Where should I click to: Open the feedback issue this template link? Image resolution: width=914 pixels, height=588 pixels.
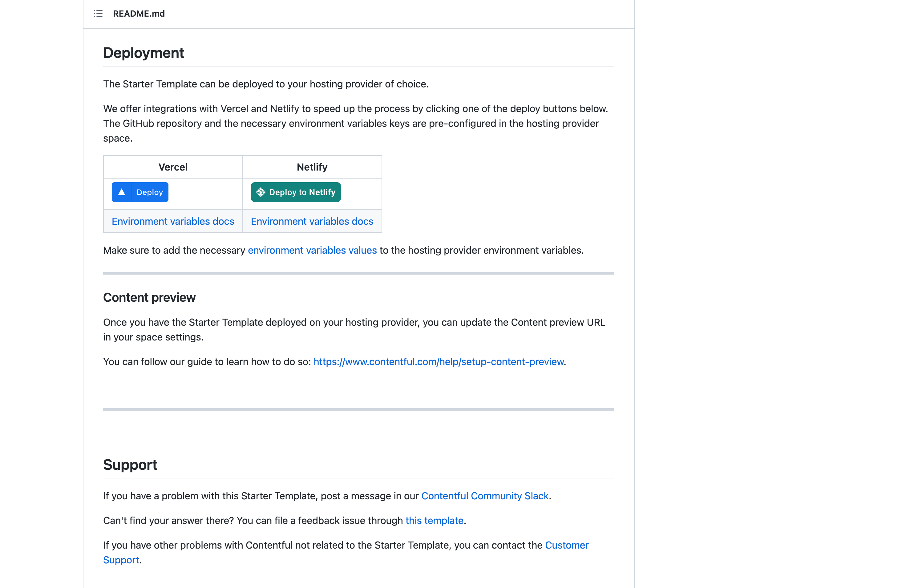(434, 520)
